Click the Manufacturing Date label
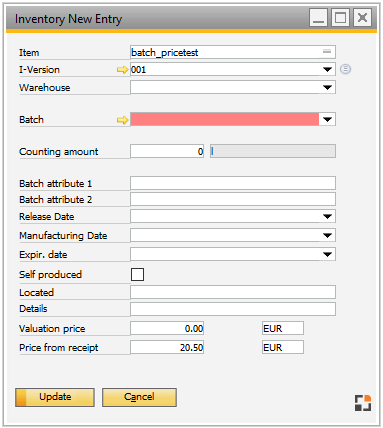 (63, 236)
